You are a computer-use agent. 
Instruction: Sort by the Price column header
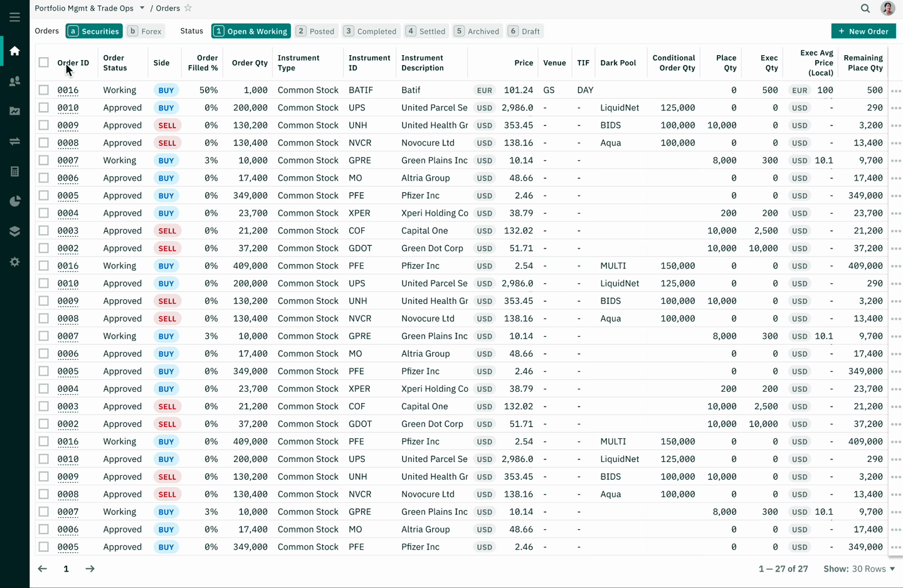[524, 63]
